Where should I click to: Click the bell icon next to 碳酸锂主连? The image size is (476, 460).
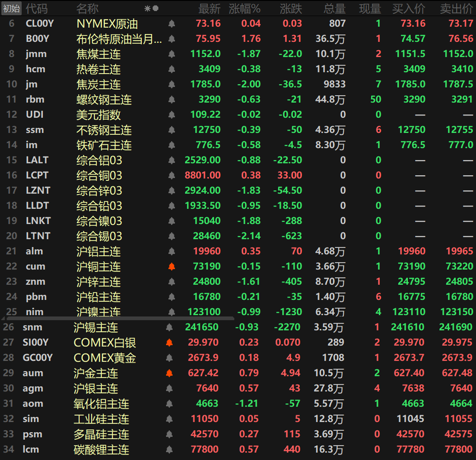(169, 449)
